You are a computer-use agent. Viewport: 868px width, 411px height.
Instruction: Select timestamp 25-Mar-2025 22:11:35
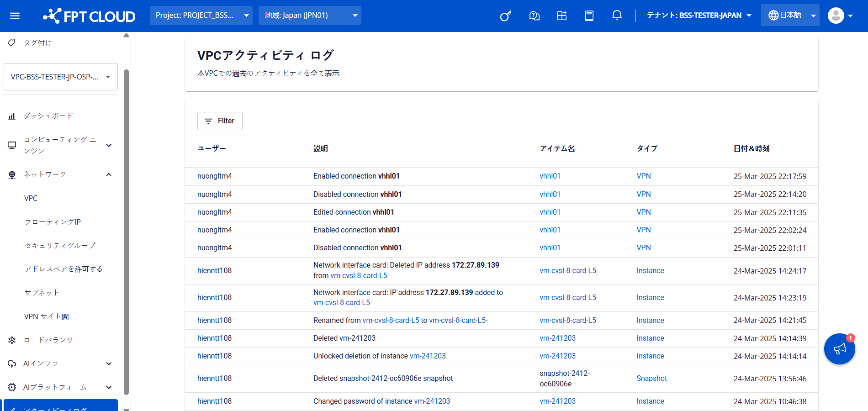click(x=770, y=212)
